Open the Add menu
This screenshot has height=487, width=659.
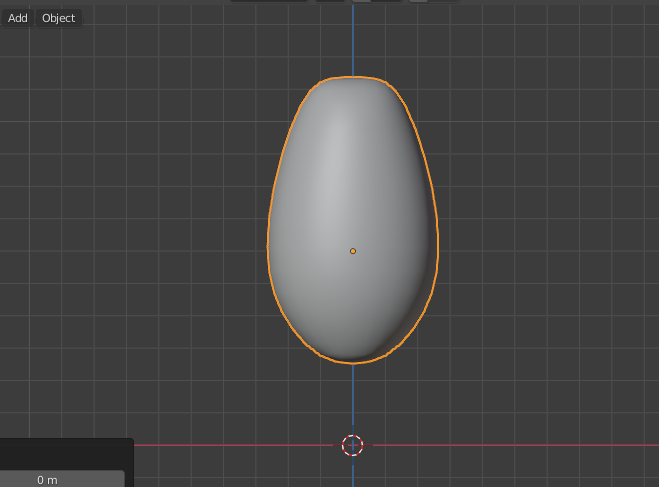(x=18, y=18)
